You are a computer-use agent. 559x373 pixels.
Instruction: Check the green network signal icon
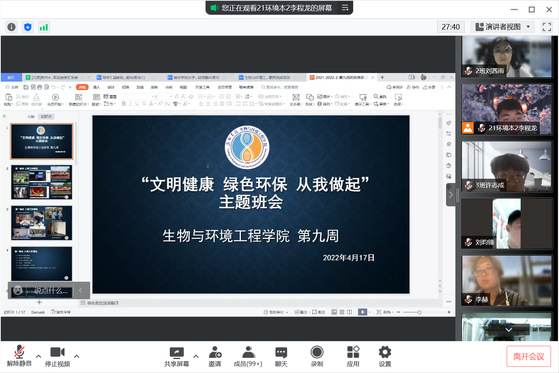coord(44,27)
